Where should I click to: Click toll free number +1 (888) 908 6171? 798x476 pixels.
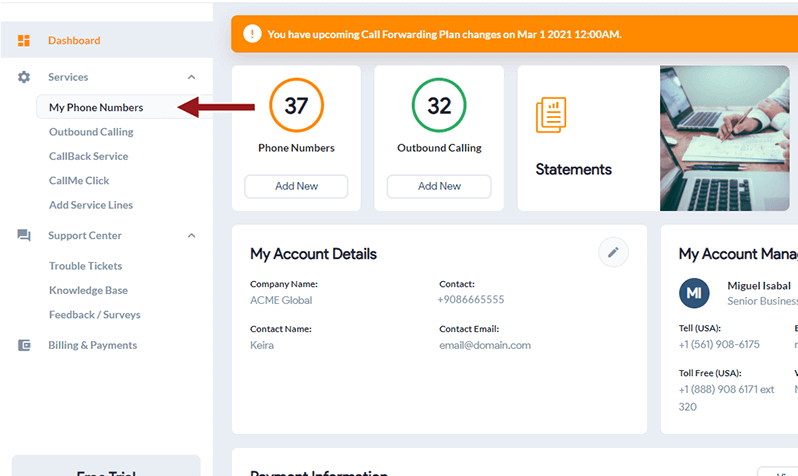click(719, 389)
